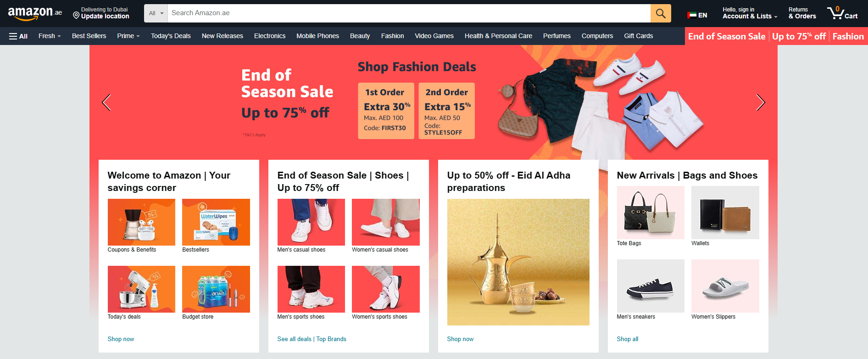The height and width of the screenshot is (359, 868).
Task: Open the hamburger All menu
Action: coord(18,36)
